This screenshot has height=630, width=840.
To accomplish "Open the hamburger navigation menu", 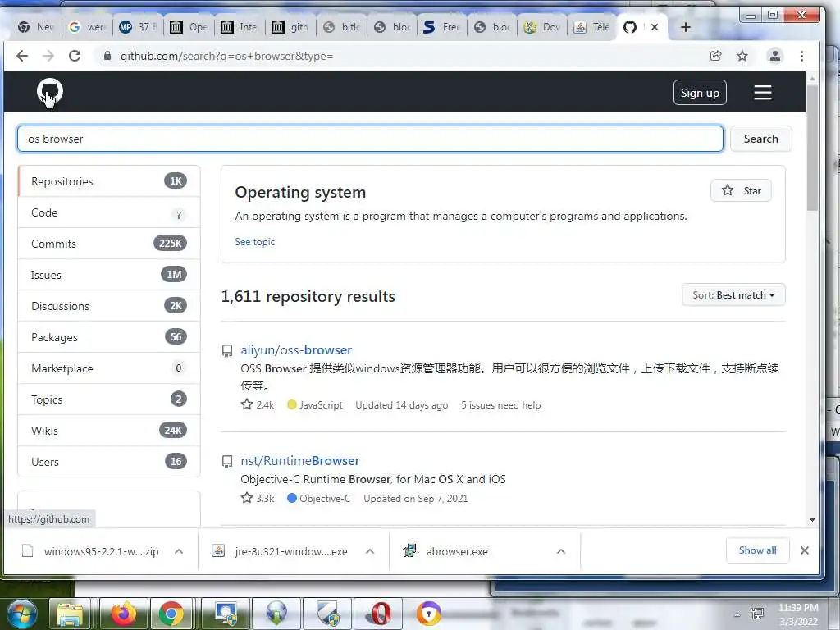I will click(x=762, y=93).
